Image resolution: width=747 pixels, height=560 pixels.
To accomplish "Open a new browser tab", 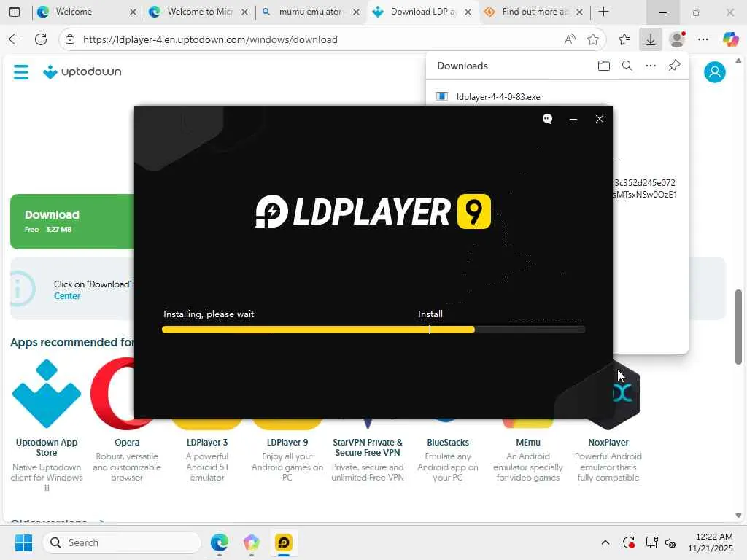I will (x=603, y=12).
